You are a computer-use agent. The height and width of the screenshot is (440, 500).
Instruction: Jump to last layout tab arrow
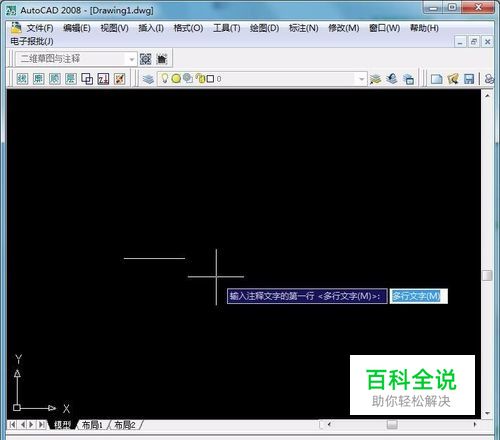[x=42, y=425]
